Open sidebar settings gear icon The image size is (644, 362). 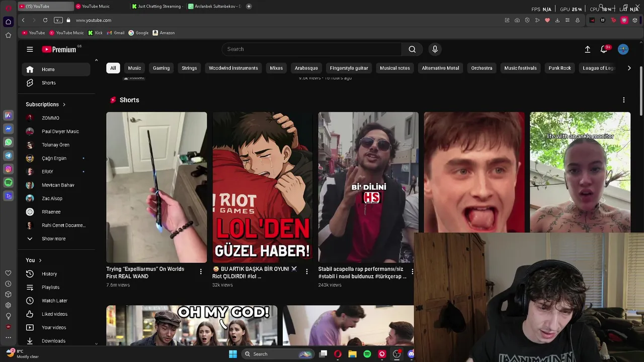click(x=8, y=305)
